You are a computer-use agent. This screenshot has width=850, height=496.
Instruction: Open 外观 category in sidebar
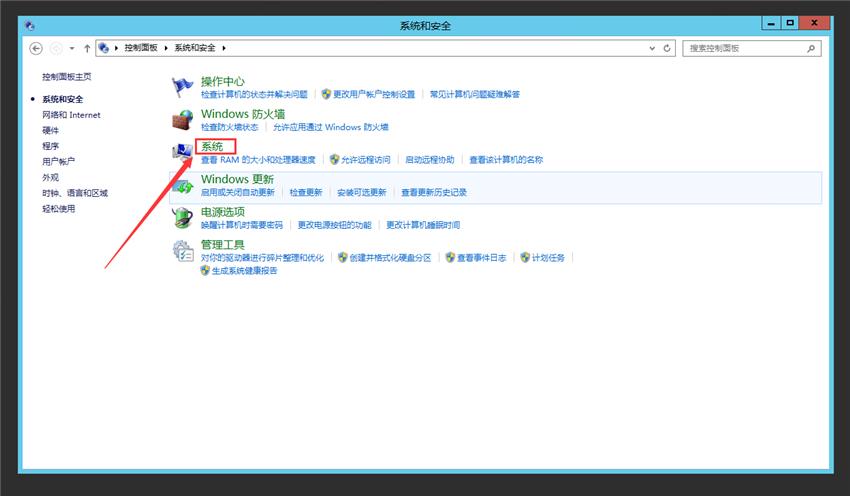(x=50, y=177)
